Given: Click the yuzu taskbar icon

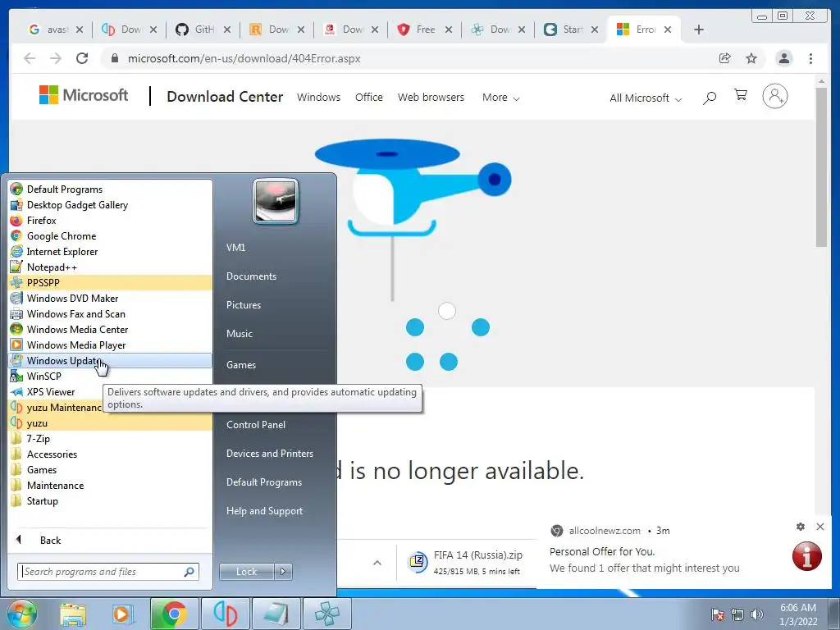Looking at the screenshot, I should (x=225, y=614).
